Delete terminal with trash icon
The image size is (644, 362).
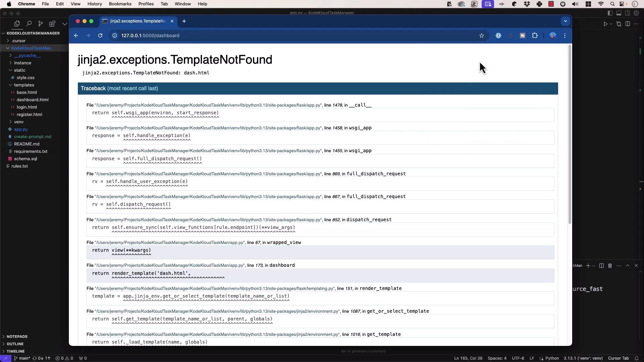610,266
